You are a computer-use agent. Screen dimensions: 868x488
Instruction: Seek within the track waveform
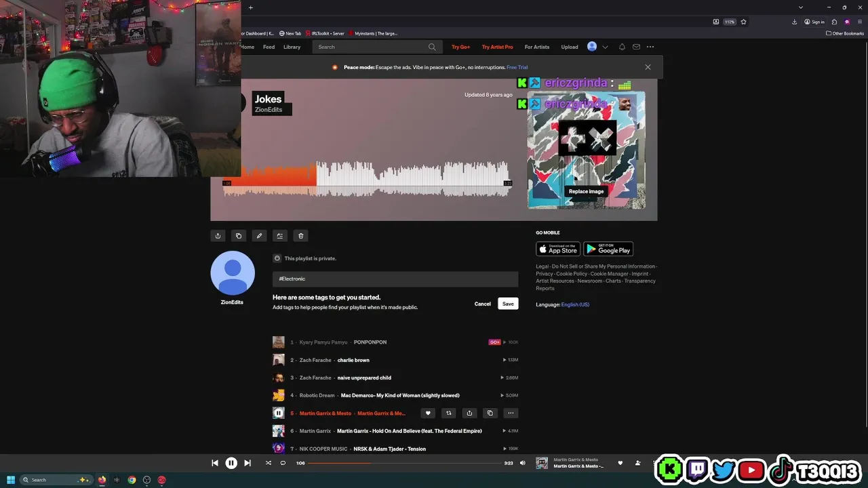tap(367, 179)
